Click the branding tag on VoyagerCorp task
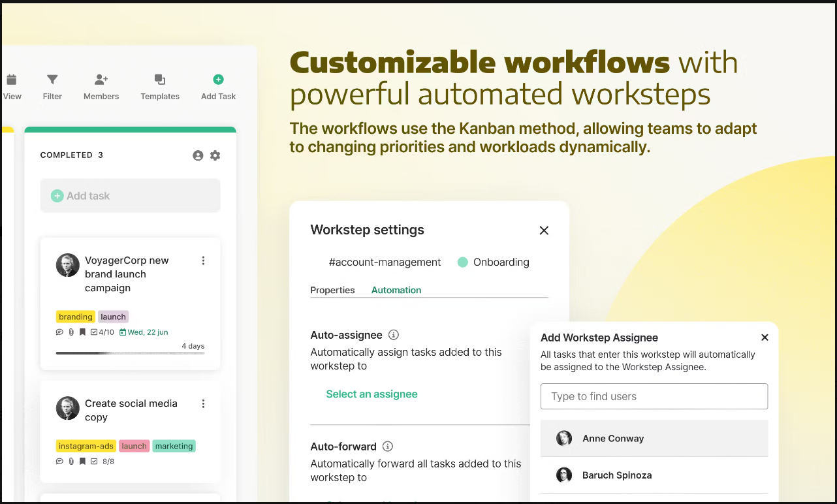The image size is (837, 504). point(76,317)
